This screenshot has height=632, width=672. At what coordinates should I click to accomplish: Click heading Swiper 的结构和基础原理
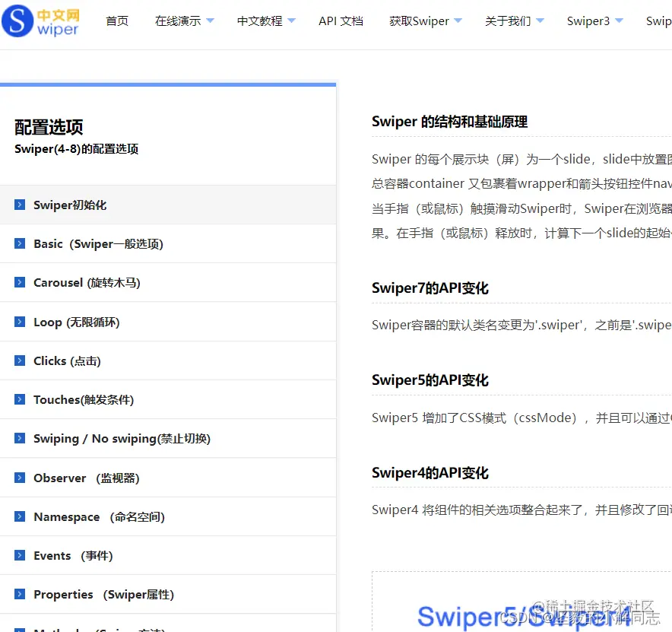coord(449,122)
